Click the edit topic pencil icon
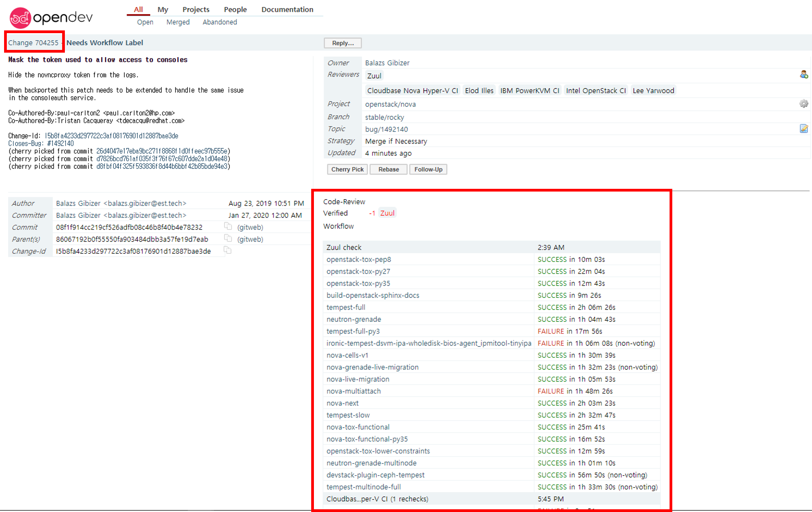Screen dimensions: 812x512 (804, 129)
